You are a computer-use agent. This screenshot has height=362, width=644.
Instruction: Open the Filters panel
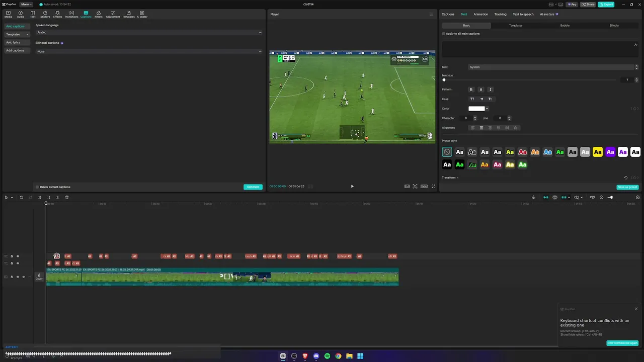pos(99,14)
